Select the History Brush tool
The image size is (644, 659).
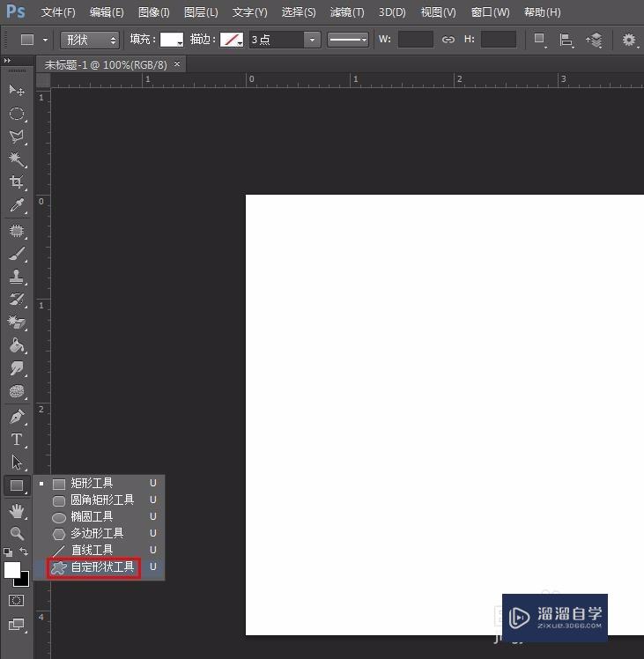click(17, 300)
